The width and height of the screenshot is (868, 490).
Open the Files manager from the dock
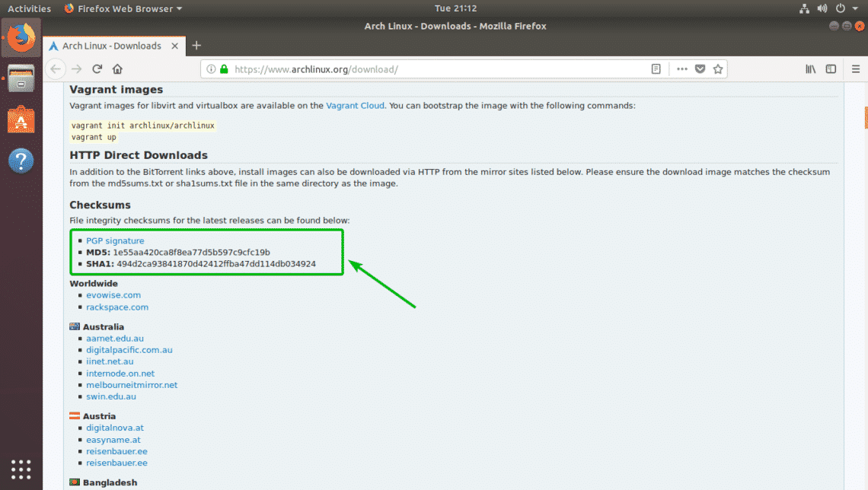[x=21, y=78]
